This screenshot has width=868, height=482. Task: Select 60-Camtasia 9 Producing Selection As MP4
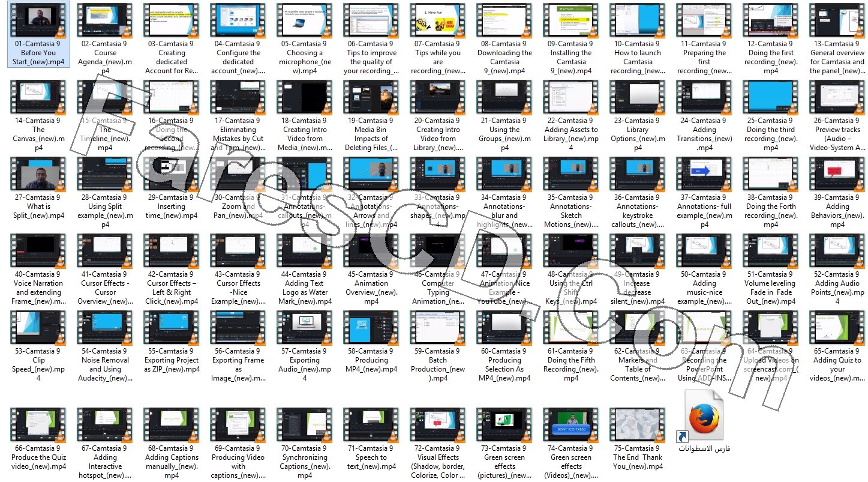tap(504, 346)
